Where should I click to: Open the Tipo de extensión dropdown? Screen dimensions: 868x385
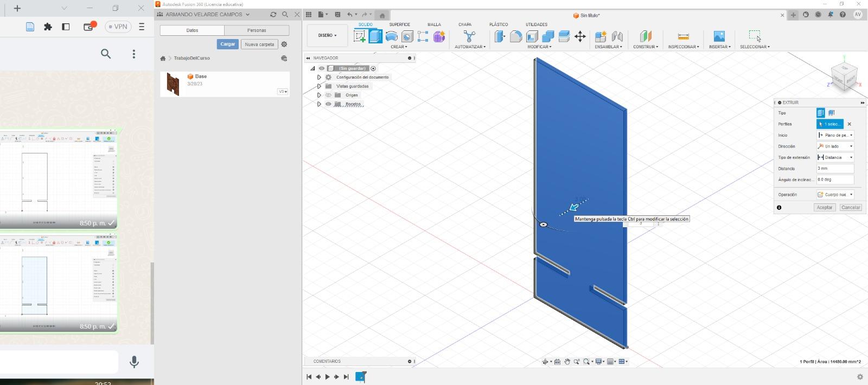click(x=835, y=157)
